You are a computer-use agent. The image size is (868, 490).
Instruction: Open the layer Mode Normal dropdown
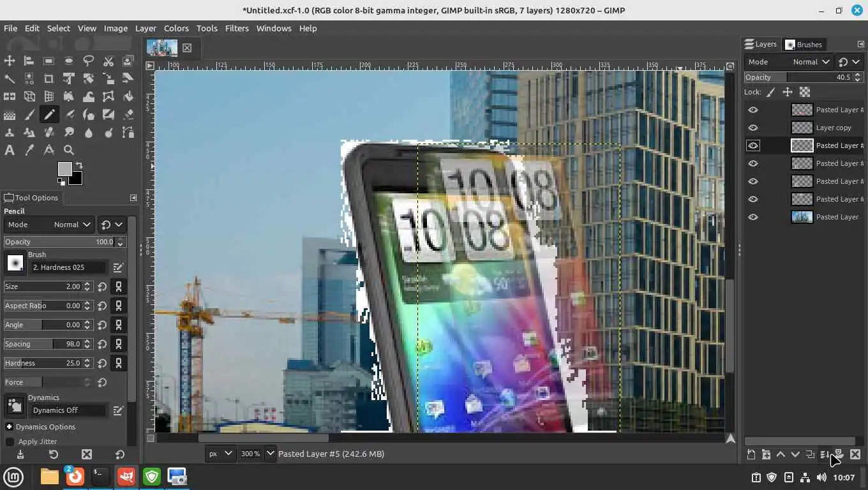789,62
